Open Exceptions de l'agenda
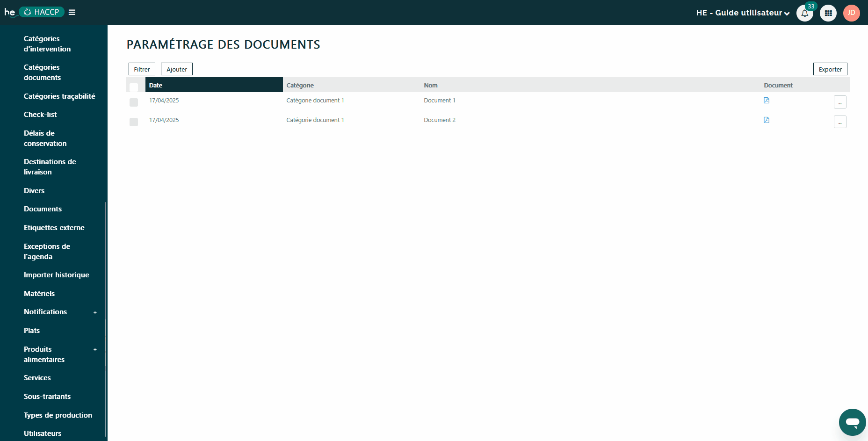Viewport: 868px width, 441px height. pos(47,252)
